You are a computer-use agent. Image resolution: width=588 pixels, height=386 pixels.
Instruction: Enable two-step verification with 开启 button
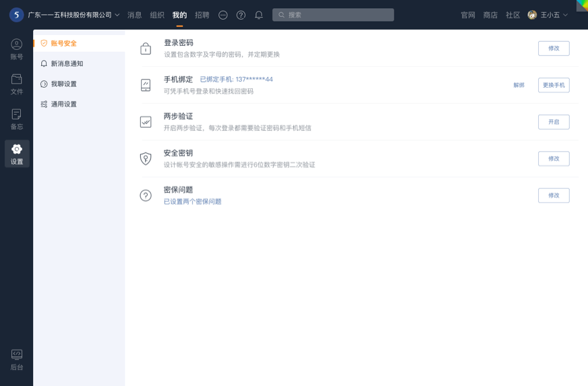[x=553, y=122]
